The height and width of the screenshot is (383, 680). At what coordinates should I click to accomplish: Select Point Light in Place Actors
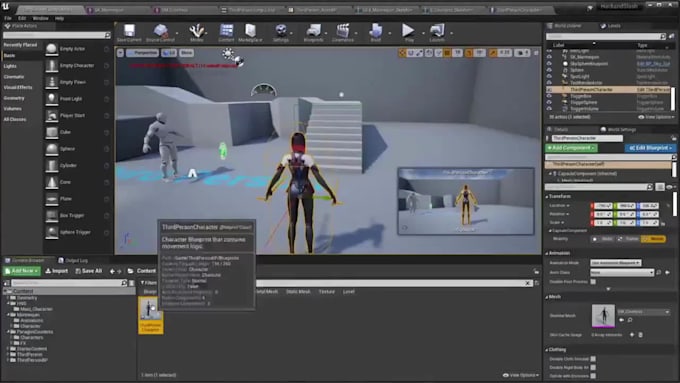pos(78,99)
